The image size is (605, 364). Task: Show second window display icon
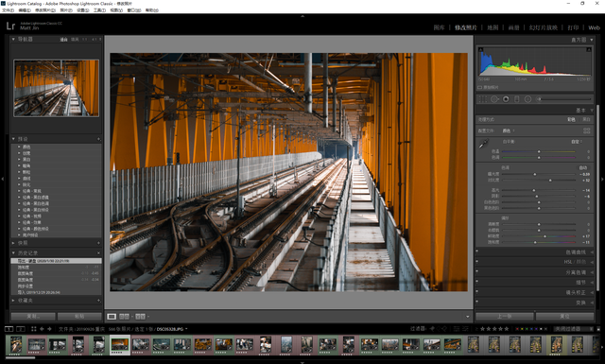(x=21, y=329)
